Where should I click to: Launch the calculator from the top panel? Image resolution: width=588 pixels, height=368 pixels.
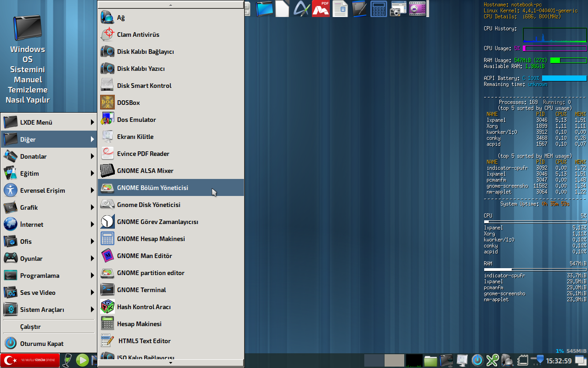pos(379,9)
